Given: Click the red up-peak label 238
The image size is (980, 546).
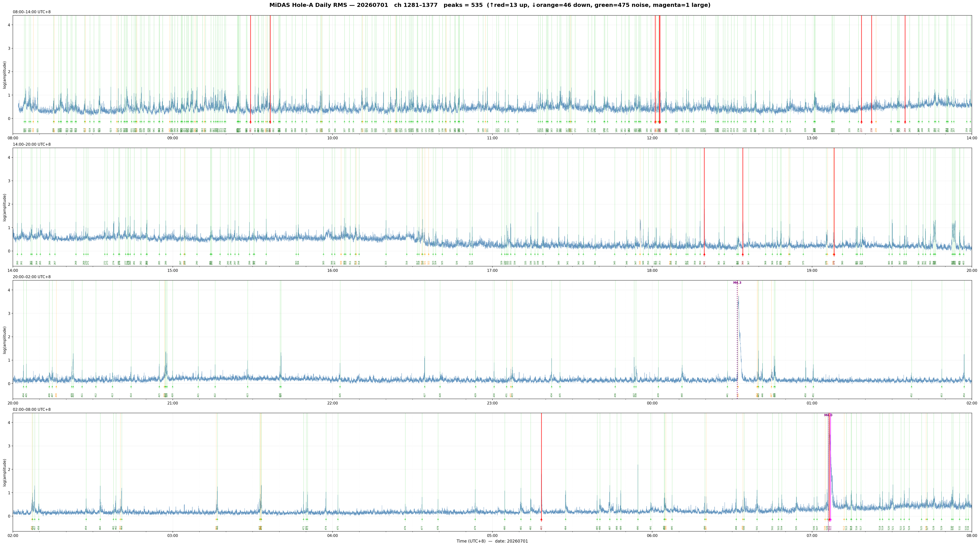Looking at the screenshot, I should (872, 130).
